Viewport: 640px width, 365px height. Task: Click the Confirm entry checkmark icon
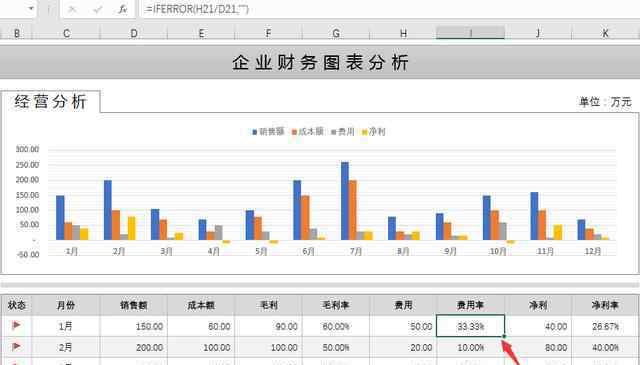pos(98,9)
